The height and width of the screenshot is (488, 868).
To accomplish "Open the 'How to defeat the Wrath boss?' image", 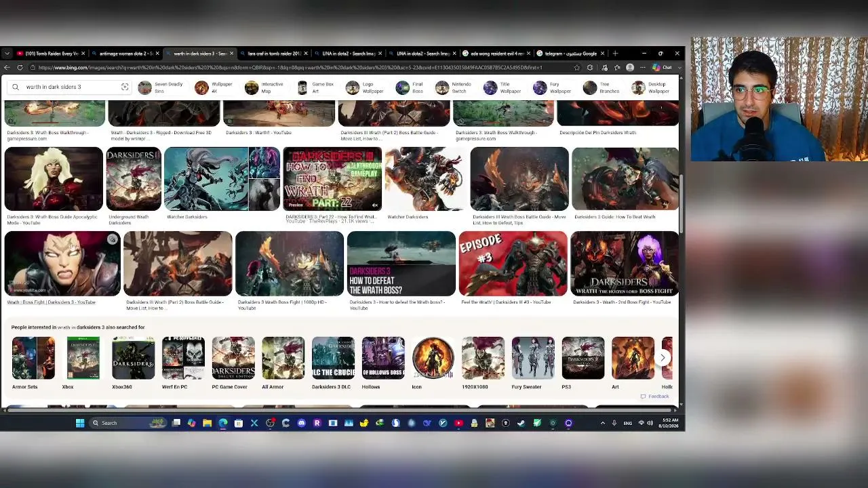I will coord(401,264).
